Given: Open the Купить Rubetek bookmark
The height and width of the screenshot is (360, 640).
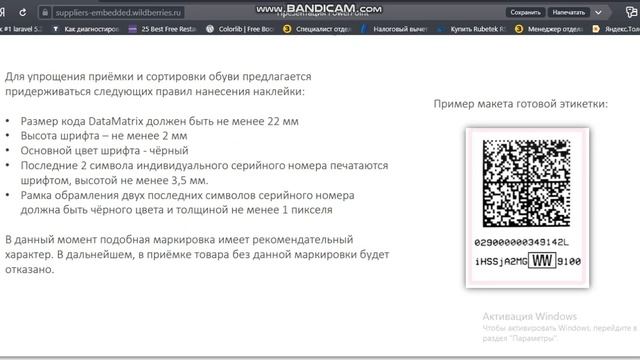Looking at the screenshot, I should pyautogui.click(x=471, y=29).
